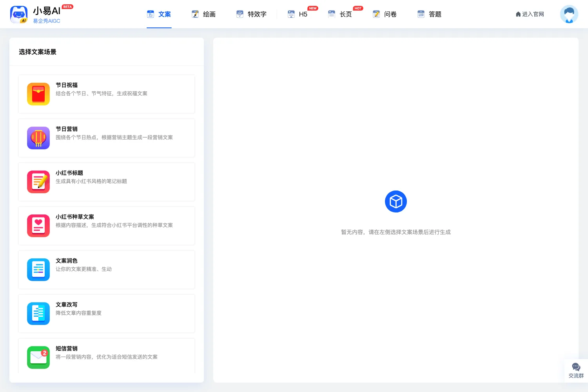Click the 节日营销 lantern icon
This screenshot has height=392, width=588.
coord(38,138)
